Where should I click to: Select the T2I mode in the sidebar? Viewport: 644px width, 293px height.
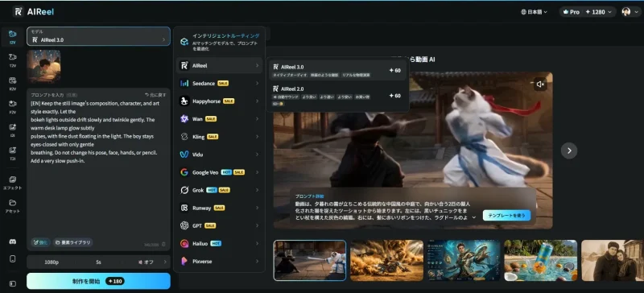point(12,153)
